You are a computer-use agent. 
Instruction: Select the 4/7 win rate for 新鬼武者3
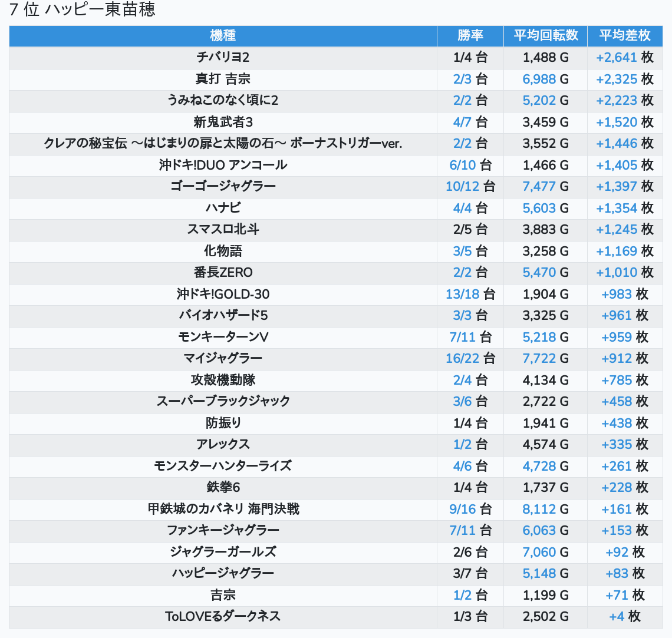point(462,122)
